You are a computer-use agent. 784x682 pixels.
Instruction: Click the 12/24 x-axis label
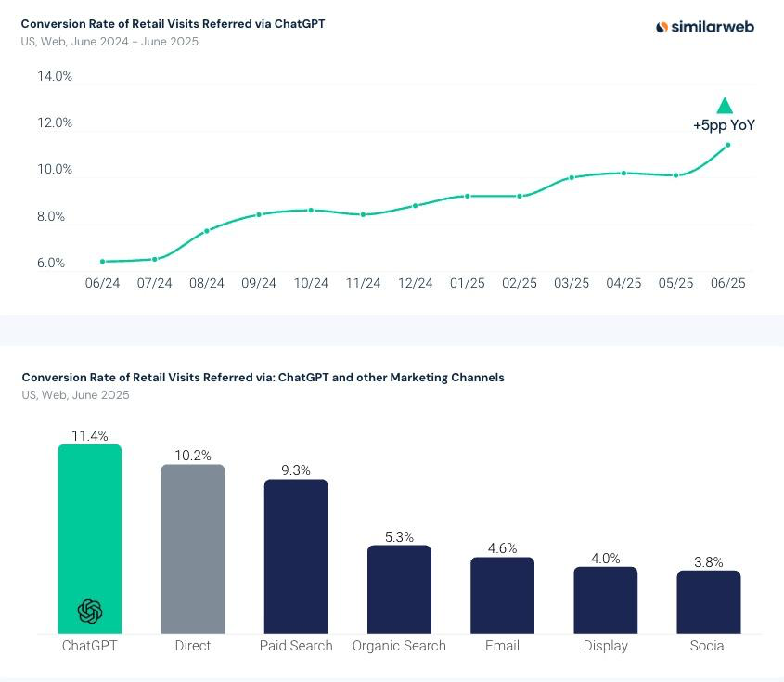tap(415, 283)
